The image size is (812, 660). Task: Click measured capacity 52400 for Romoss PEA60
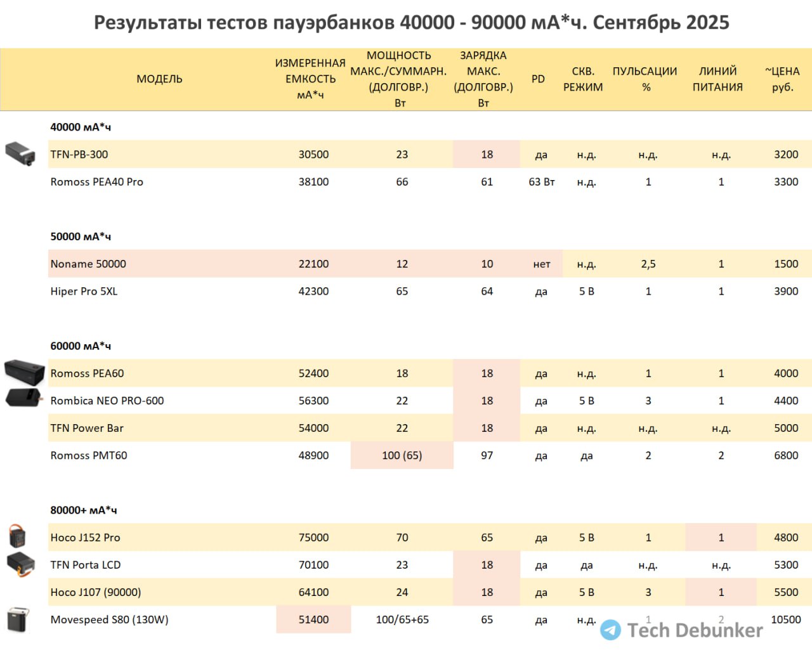coord(314,373)
